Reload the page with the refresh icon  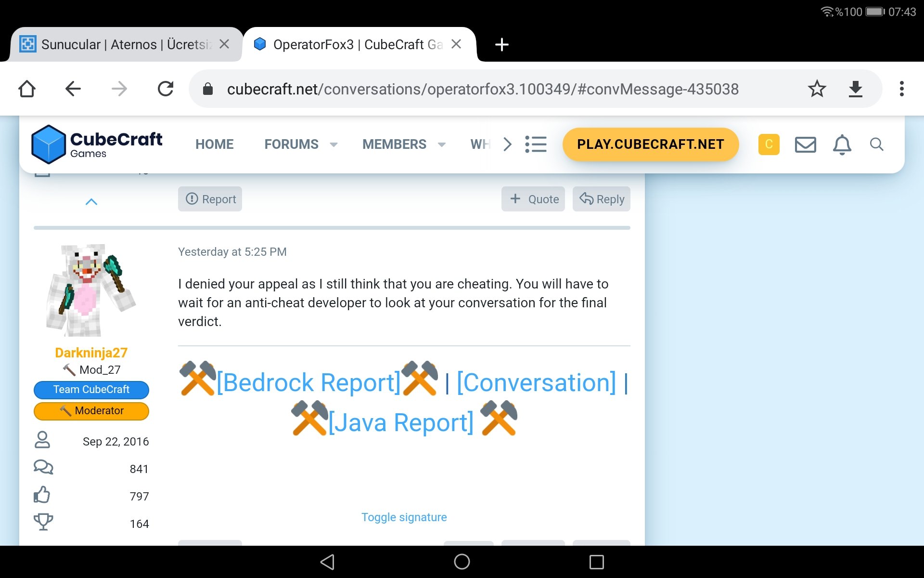coord(166,89)
